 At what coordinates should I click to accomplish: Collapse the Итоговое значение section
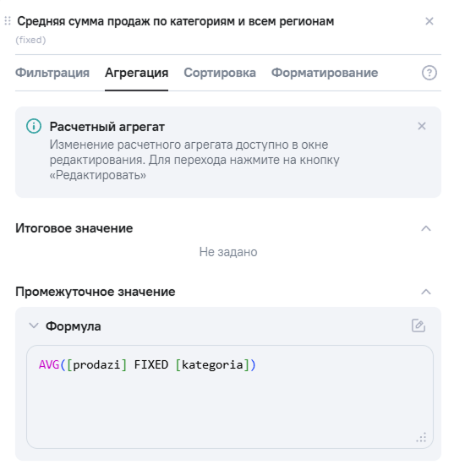(426, 228)
